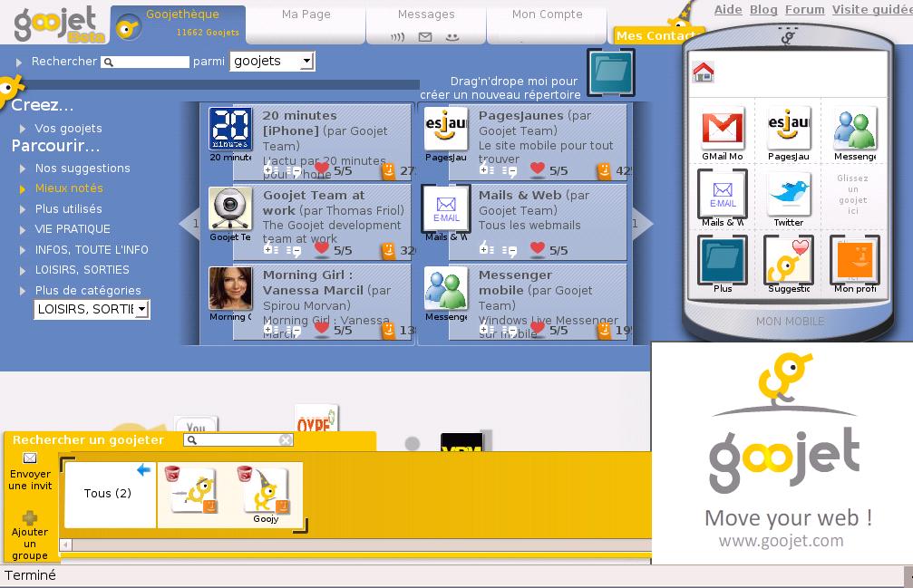Click the Rechercher un goojeter search field
Image resolution: width=913 pixels, height=588 pixels.
tap(238, 440)
